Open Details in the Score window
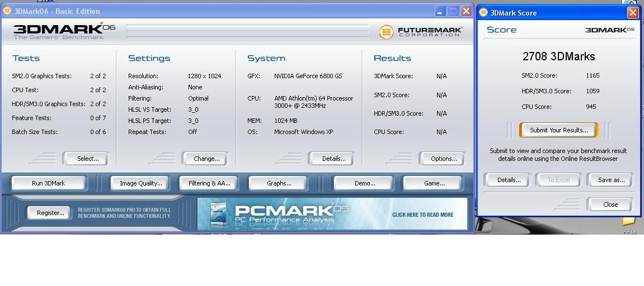Screen dimensions: 644x286 (509, 180)
